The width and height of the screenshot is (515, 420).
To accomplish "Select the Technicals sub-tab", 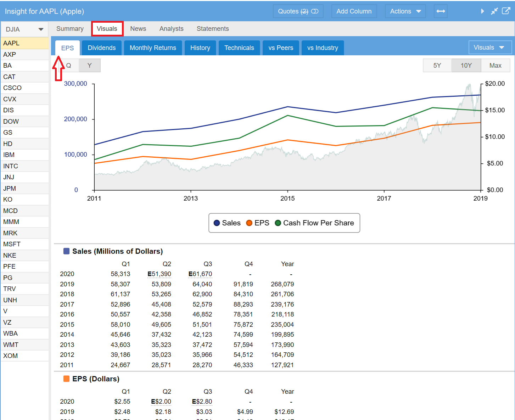I will (239, 48).
